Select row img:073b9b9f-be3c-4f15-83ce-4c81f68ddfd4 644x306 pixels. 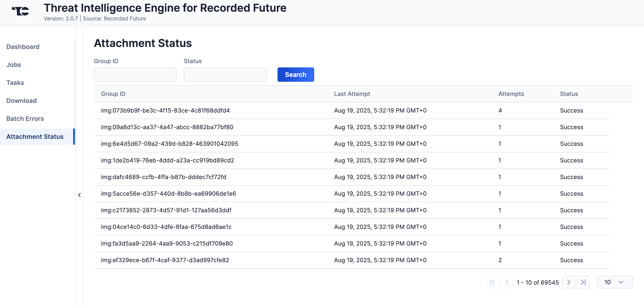pyautogui.click(x=352, y=111)
